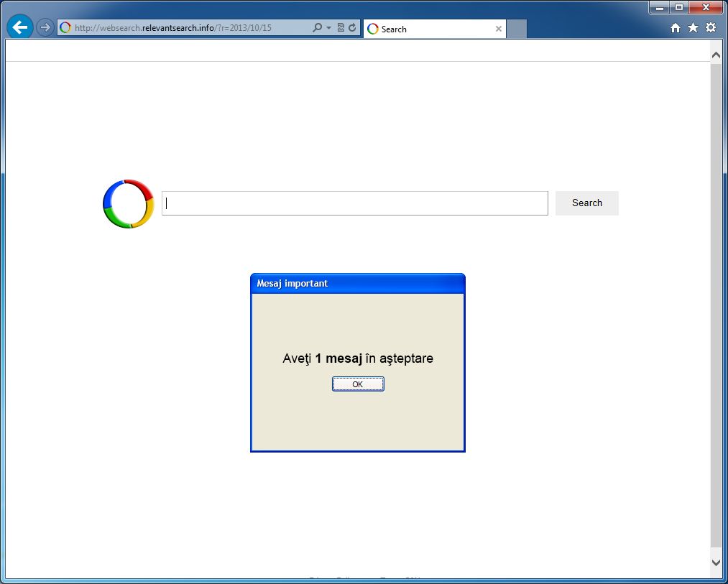Click the URL text in the address bar
This screenshot has width=728, height=584.
(x=172, y=28)
